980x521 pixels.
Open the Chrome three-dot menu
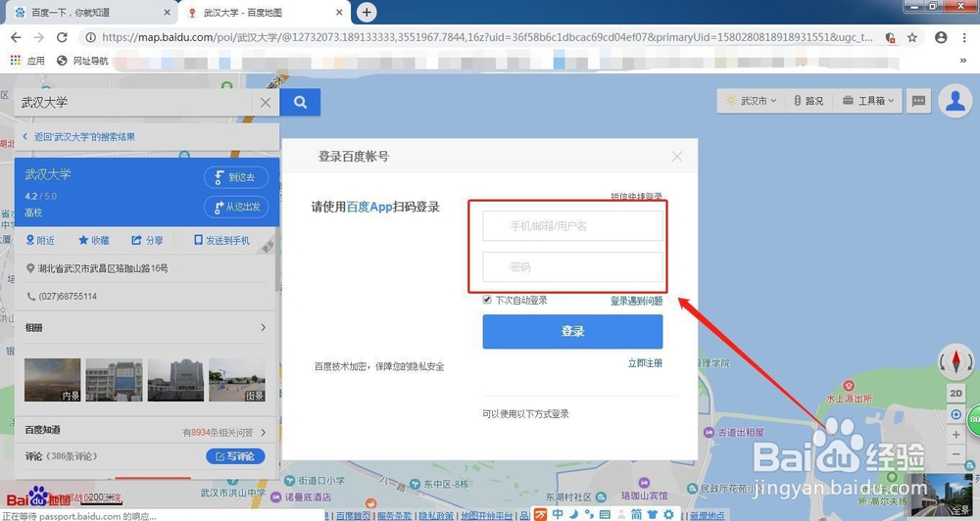(964, 37)
